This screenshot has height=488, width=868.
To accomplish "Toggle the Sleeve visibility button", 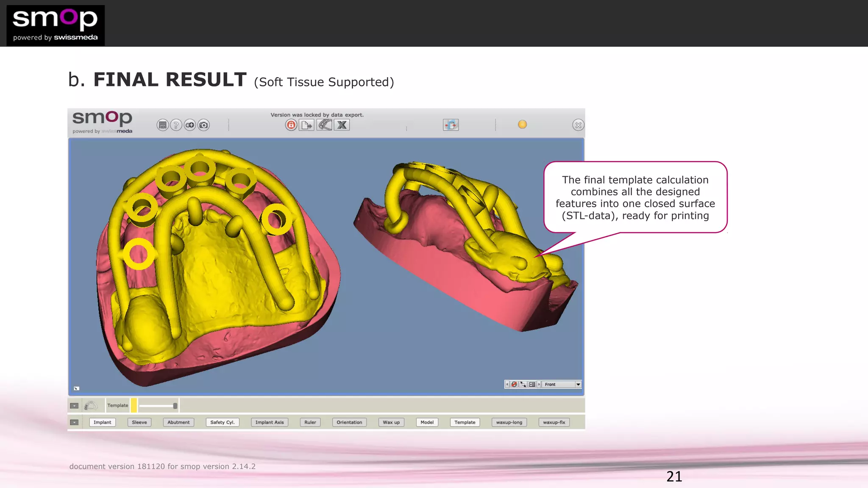I will 139,422.
